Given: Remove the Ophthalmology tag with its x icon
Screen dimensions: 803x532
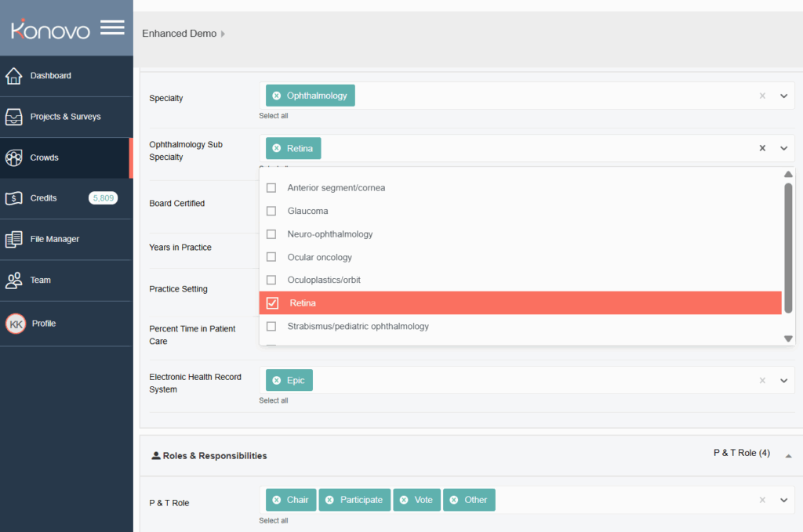Looking at the screenshot, I should coord(276,96).
